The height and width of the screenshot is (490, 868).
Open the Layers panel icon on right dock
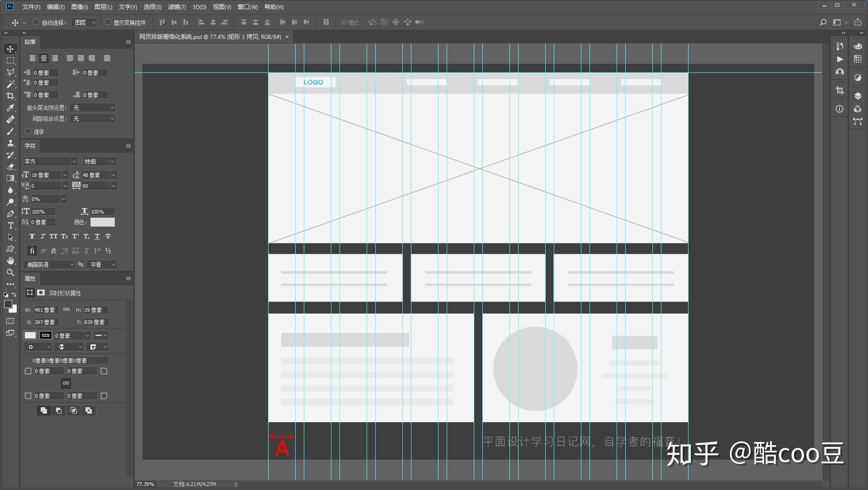858,96
